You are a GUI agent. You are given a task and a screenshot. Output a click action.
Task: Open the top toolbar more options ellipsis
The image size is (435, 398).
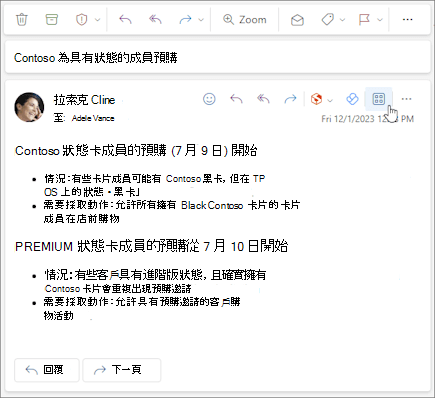point(407,20)
